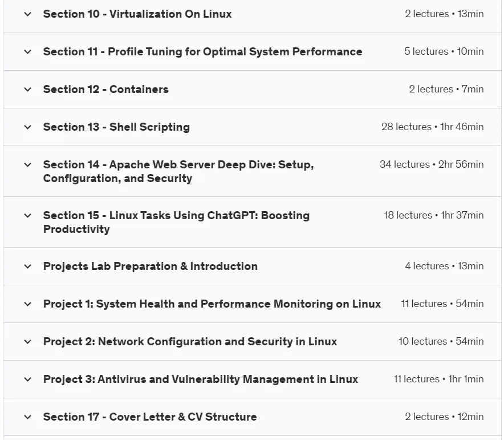This screenshot has height=440, width=504.
Task: Expand Section 15 ChatGPT tasks chevron
Action: [28, 216]
